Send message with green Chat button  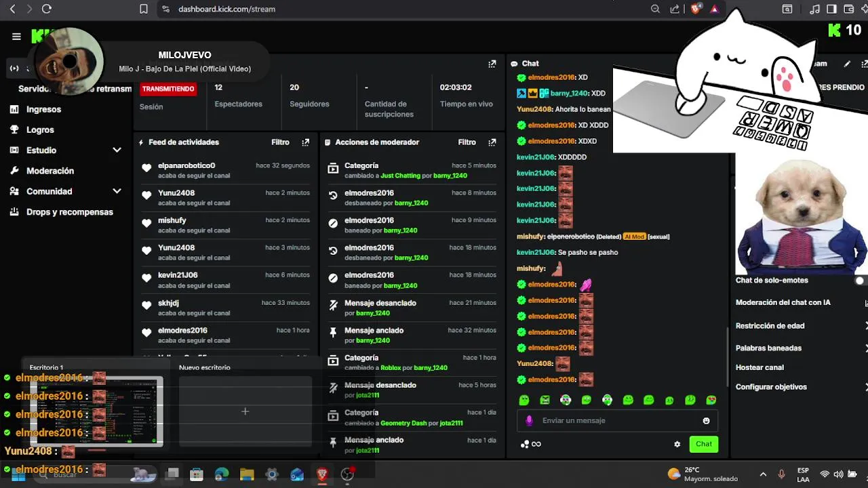click(704, 445)
